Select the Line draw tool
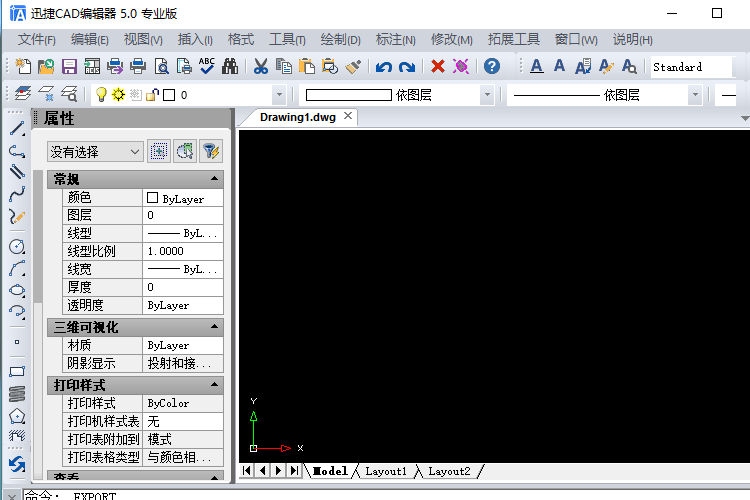 (x=17, y=128)
